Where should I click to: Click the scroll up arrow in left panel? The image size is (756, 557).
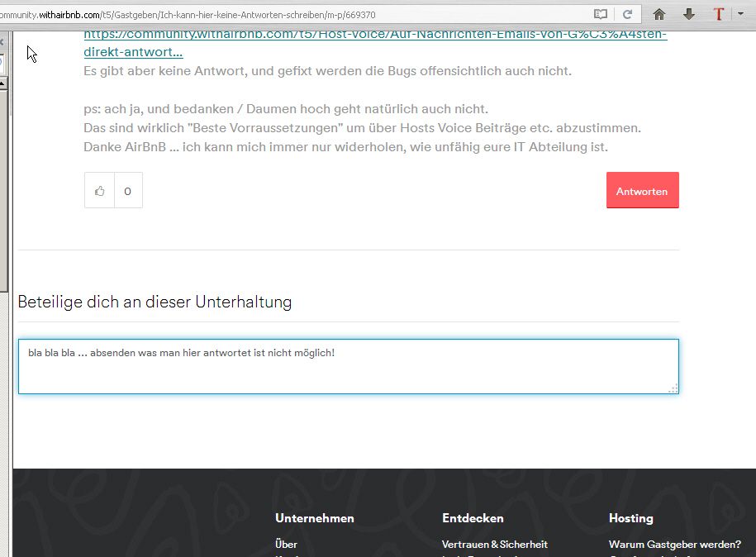point(2,83)
